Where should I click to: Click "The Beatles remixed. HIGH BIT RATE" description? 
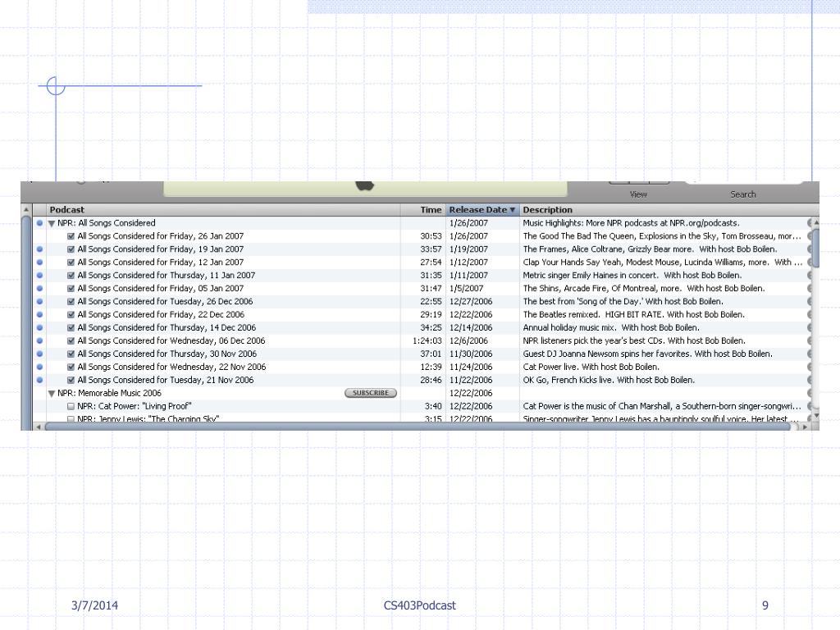634,314
